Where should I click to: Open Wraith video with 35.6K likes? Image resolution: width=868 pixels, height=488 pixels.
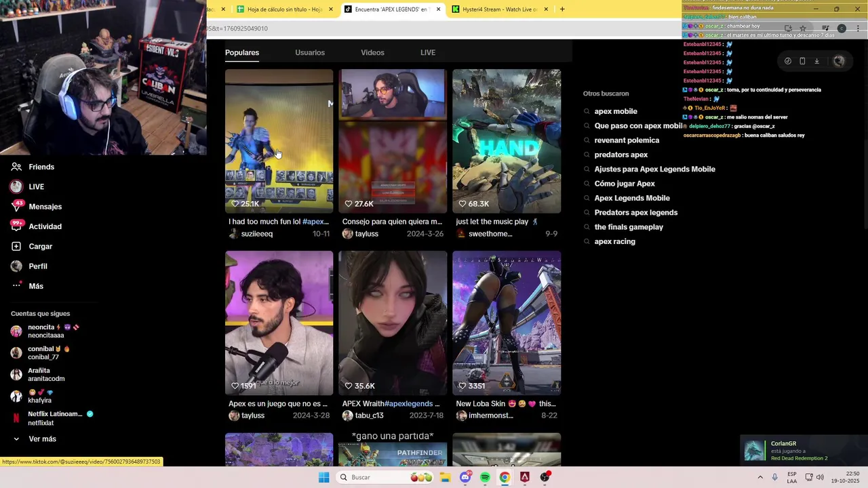tap(393, 323)
